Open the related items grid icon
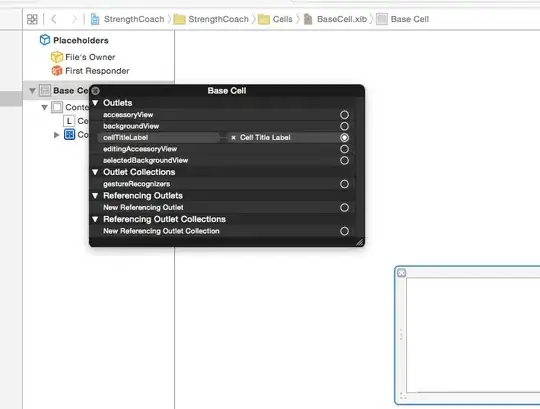The width and height of the screenshot is (540, 409). 32,19
